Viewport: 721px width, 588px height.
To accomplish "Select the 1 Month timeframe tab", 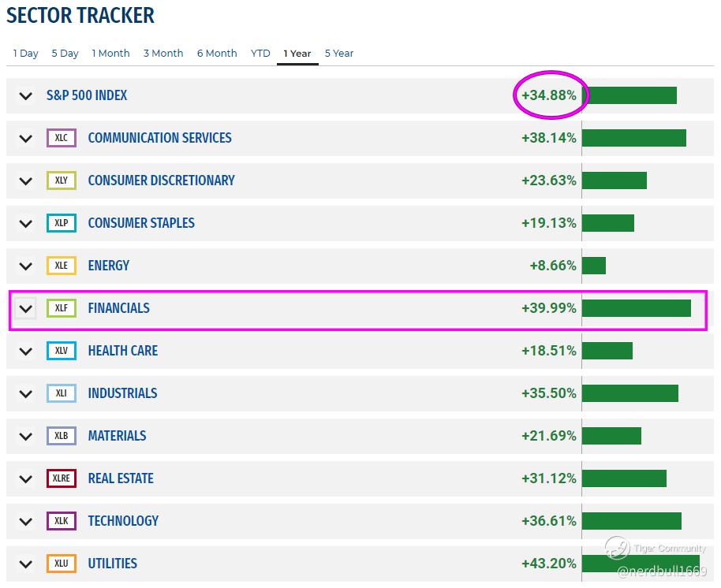I will (x=110, y=54).
